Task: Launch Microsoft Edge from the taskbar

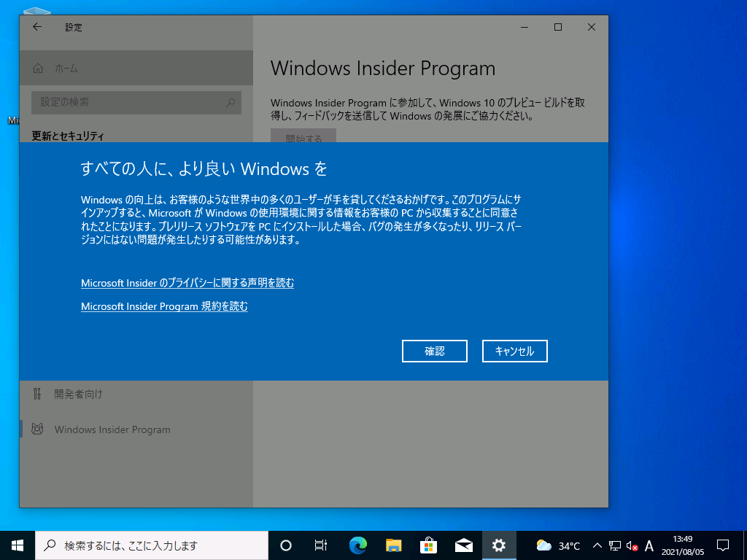Action: [357, 545]
